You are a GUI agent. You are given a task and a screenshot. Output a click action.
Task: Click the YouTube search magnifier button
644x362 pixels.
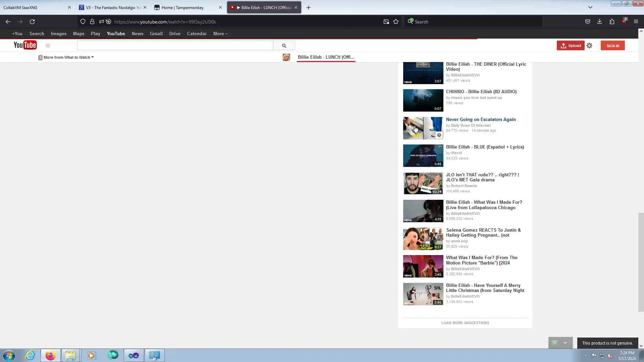(284, 46)
